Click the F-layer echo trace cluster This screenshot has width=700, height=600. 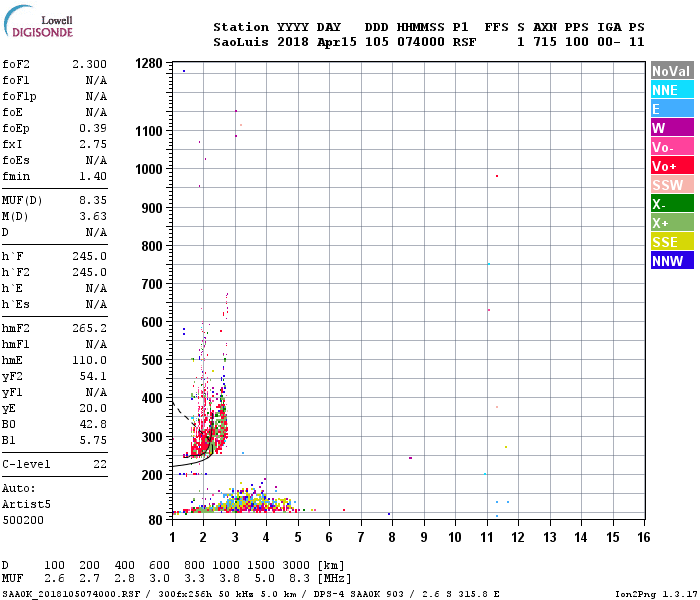pos(209,429)
